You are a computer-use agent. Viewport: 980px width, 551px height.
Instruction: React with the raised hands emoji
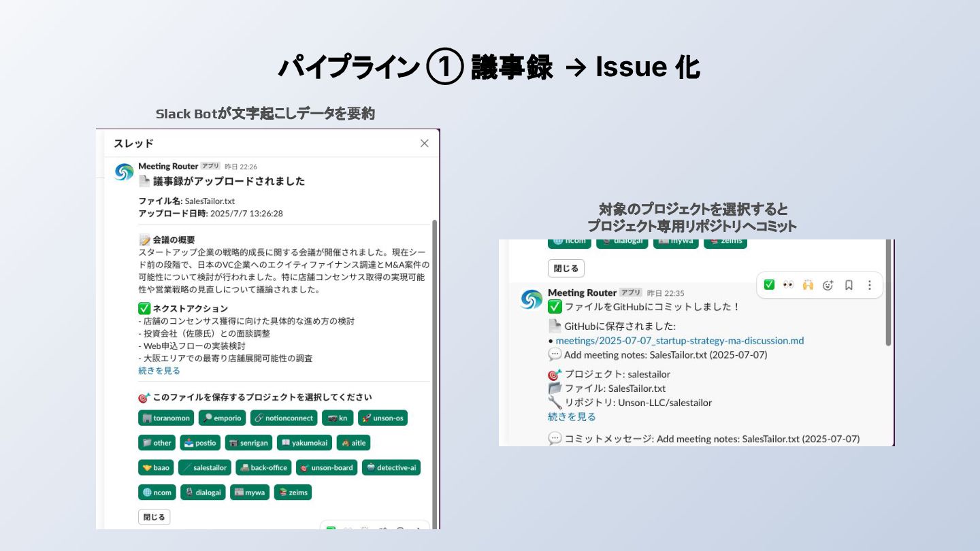[x=808, y=285]
